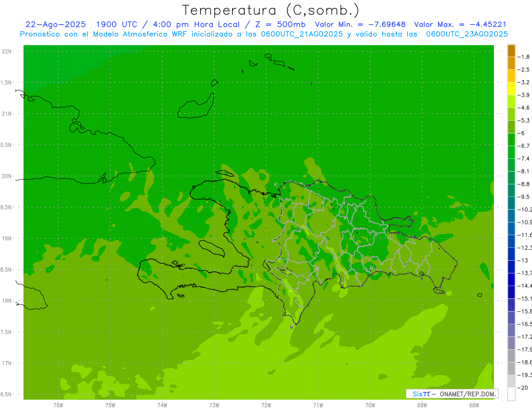Click the 74W longitude axis label

[162, 405]
